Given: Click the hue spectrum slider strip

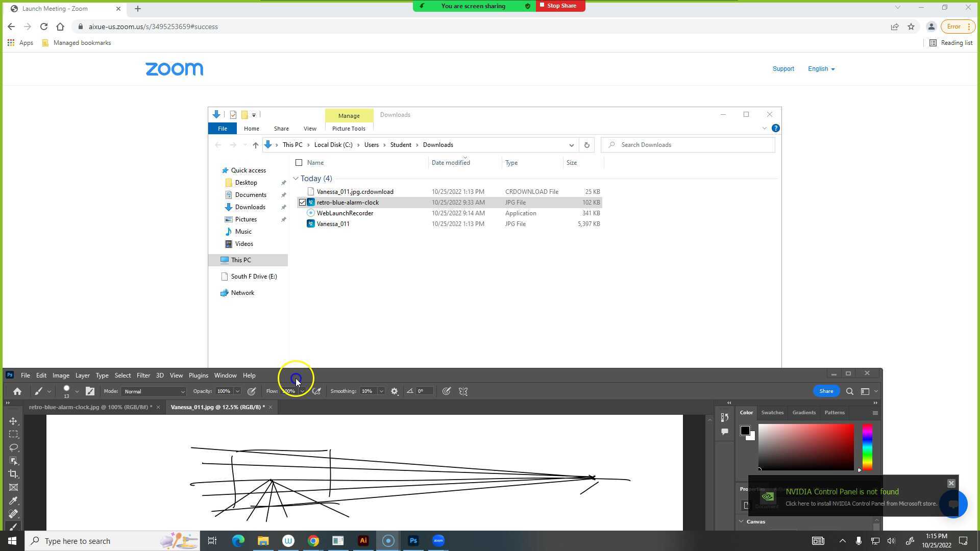Looking at the screenshot, I should (867, 447).
